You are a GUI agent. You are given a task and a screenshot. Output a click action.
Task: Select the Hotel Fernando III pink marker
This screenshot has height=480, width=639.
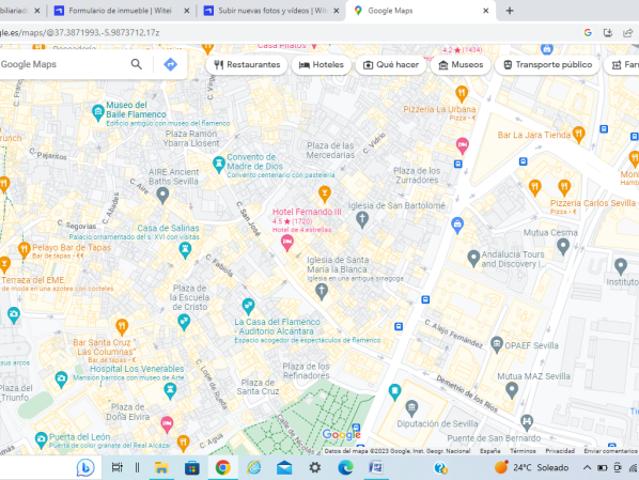[x=287, y=243]
